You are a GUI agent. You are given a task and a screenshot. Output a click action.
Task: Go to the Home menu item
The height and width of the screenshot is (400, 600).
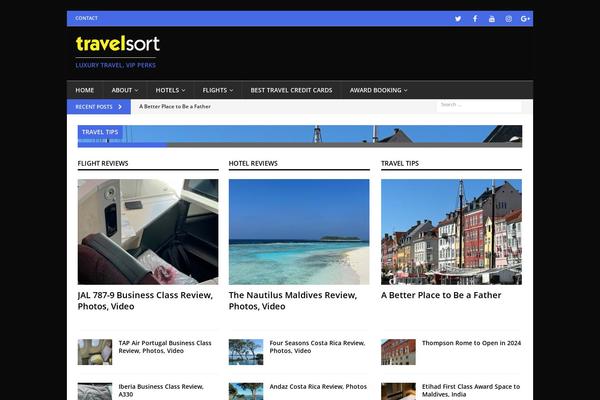coord(85,90)
